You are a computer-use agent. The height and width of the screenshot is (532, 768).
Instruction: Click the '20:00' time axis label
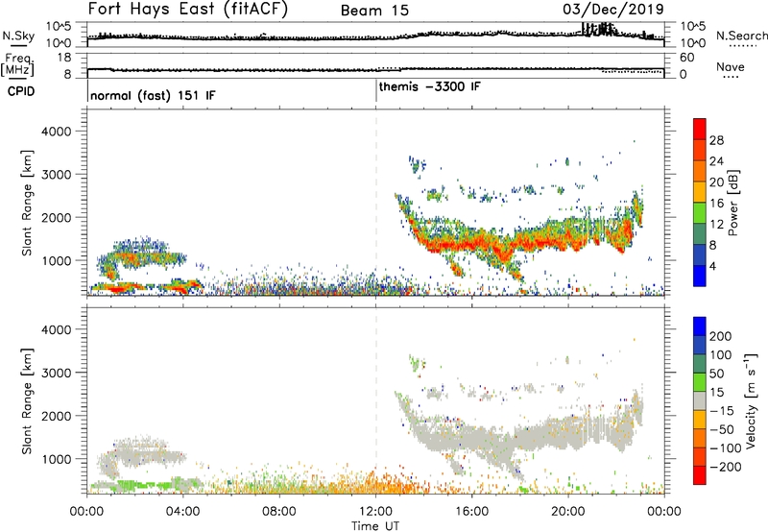coord(568,512)
